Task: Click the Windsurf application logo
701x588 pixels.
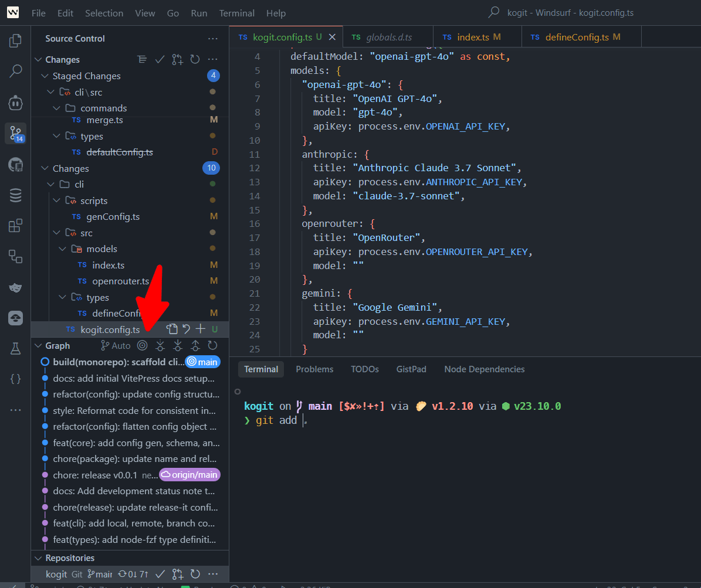Action: (13, 12)
